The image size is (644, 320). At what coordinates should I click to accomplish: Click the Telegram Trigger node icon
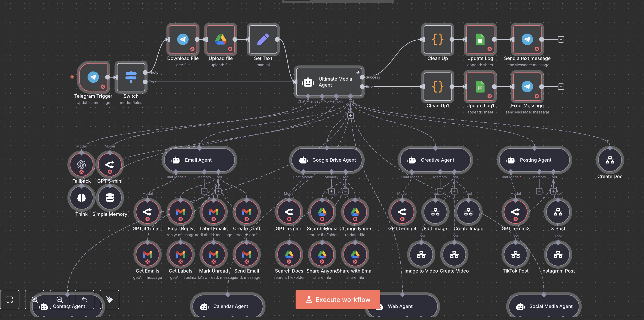click(93, 77)
